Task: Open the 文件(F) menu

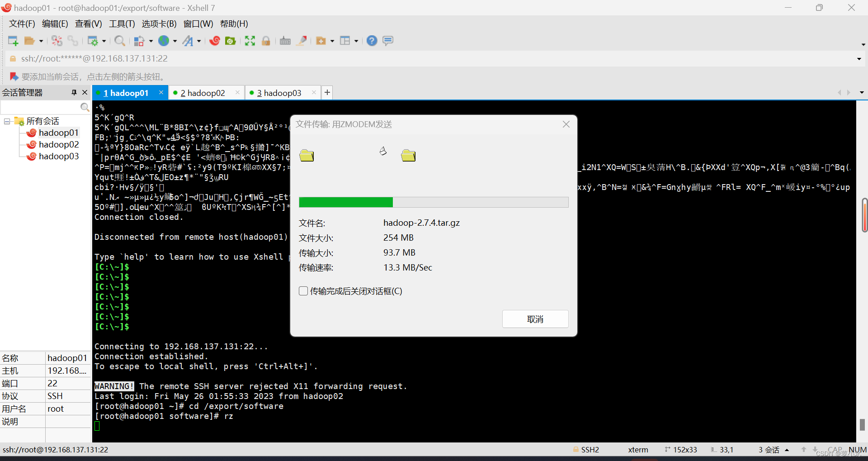Action: 22,24
